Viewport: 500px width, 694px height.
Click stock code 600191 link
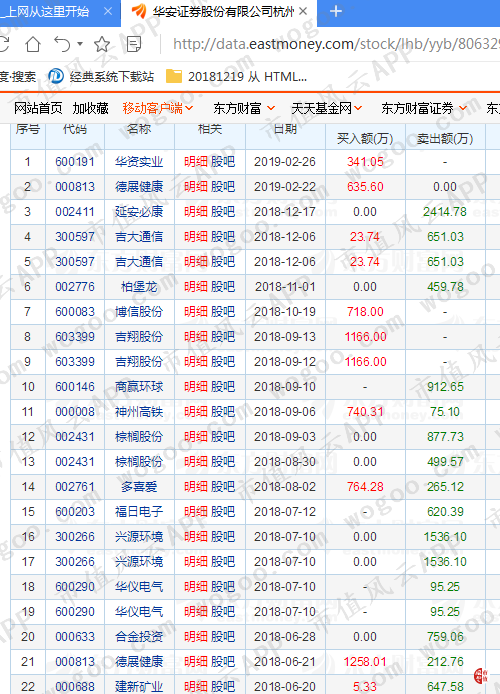pyautogui.click(x=75, y=162)
